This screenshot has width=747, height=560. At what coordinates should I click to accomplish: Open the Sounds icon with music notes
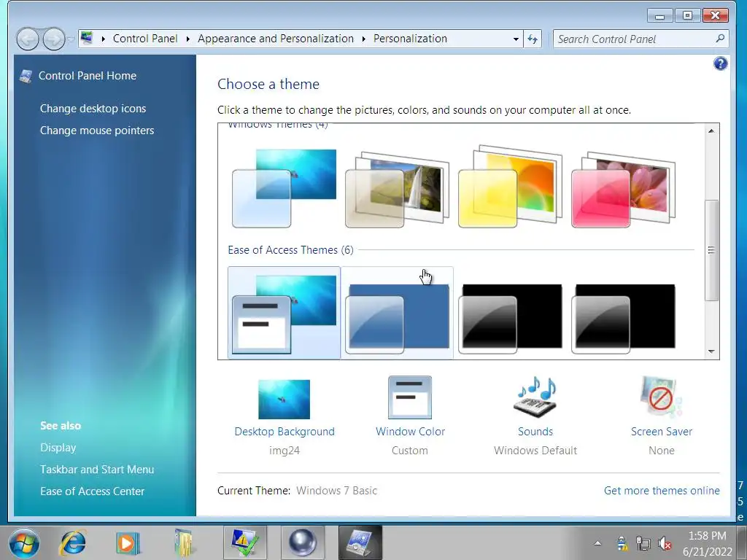[x=535, y=397]
